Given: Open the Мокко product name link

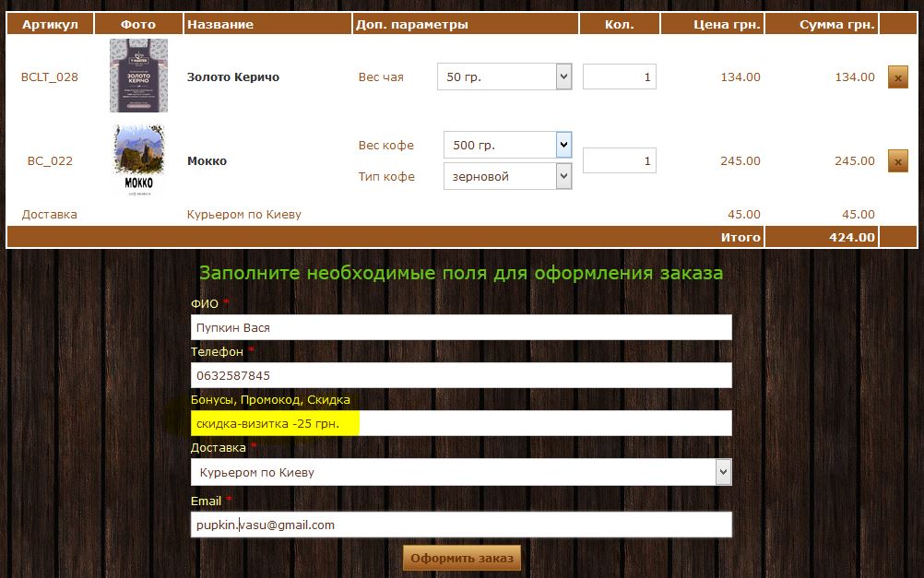Looking at the screenshot, I should (207, 161).
